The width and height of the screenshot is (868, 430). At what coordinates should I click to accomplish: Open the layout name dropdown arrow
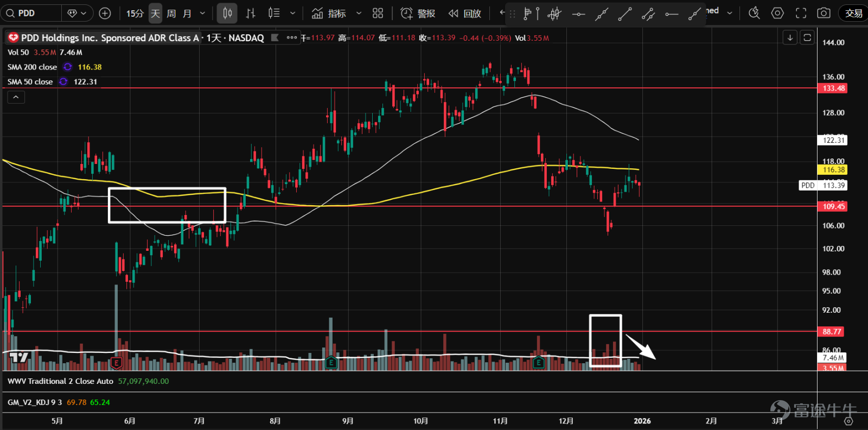coord(730,13)
